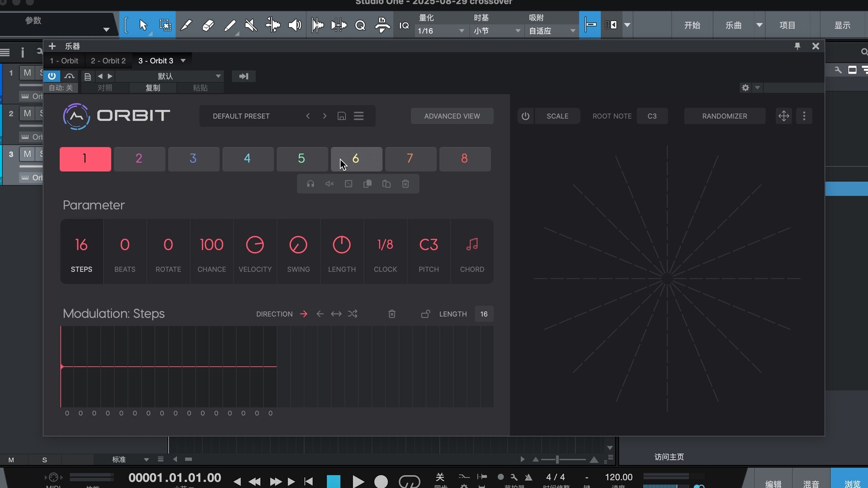Click the SWING knob

tap(298, 245)
